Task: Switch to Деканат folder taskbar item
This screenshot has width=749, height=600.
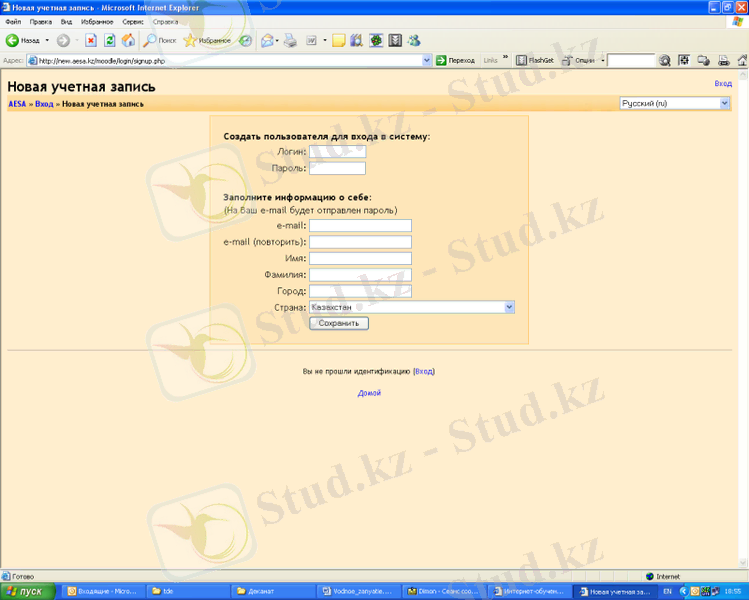Action: [x=273, y=591]
